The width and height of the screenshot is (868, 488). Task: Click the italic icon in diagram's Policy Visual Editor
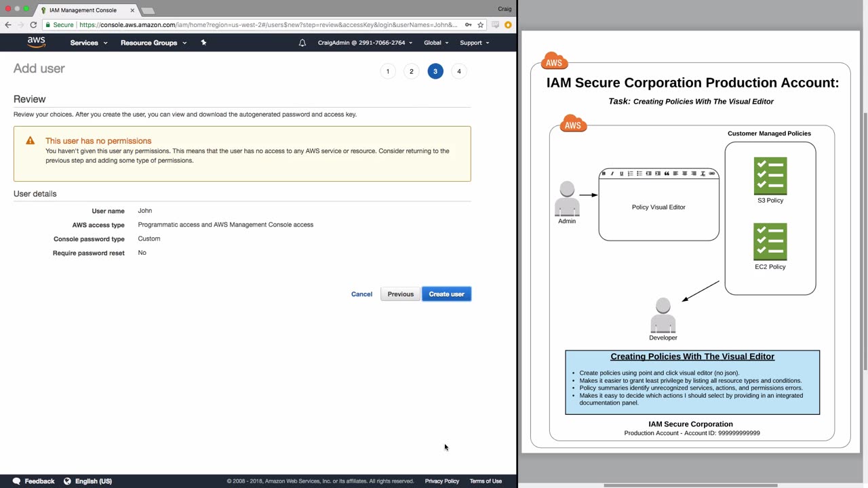tap(612, 174)
